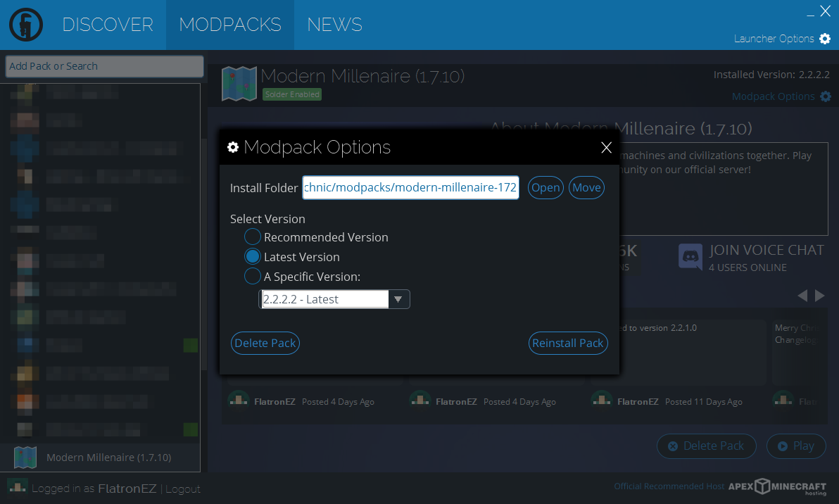Image resolution: width=839 pixels, height=504 pixels.
Task: Open Launcher Options gear icon
Action: pos(825,39)
